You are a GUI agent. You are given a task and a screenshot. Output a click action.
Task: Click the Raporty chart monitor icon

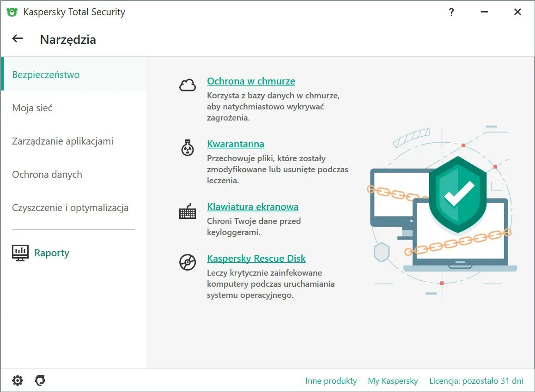pos(20,253)
